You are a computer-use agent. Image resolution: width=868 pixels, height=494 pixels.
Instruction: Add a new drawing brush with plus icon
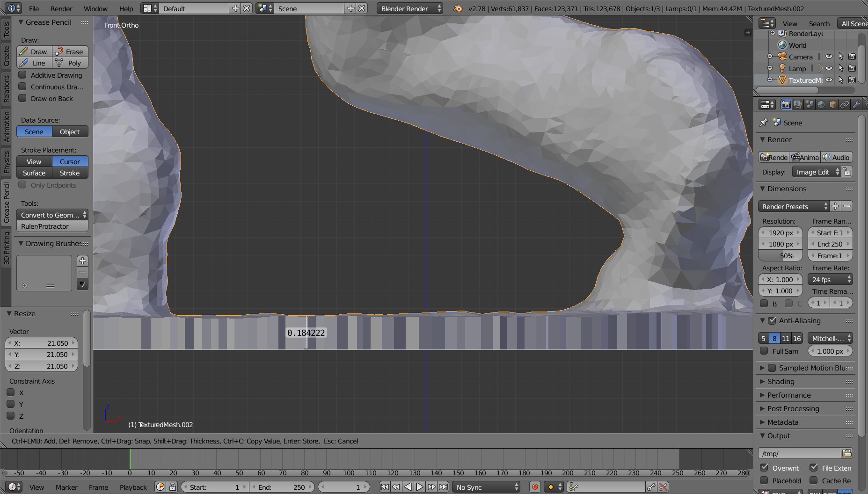pos(82,261)
